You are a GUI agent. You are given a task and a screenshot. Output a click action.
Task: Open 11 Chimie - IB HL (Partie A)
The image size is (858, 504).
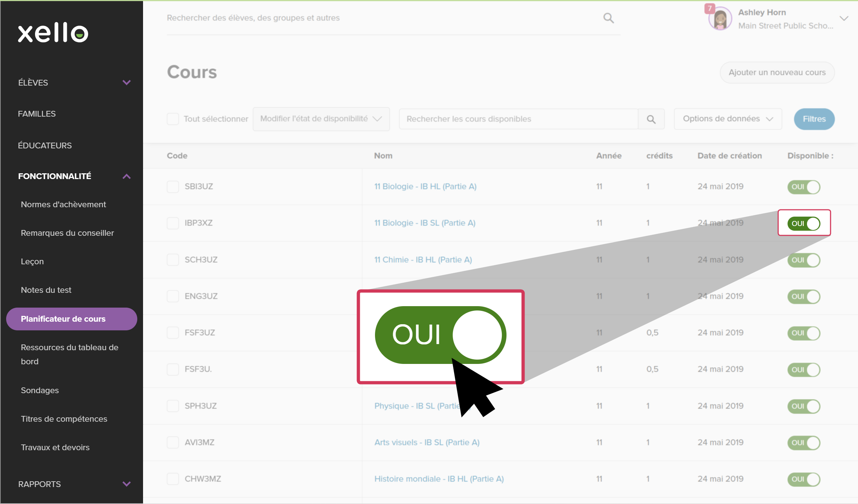coord(423,260)
